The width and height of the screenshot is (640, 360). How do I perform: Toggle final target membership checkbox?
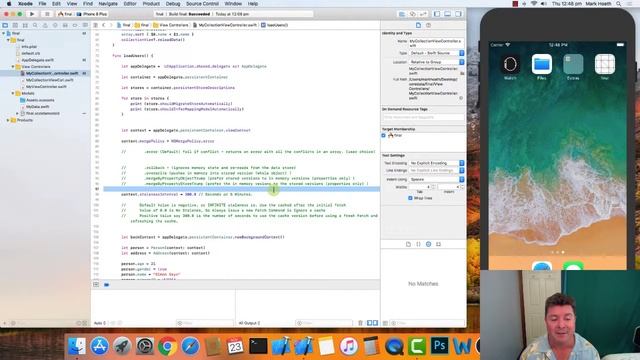[x=383, y=136]
